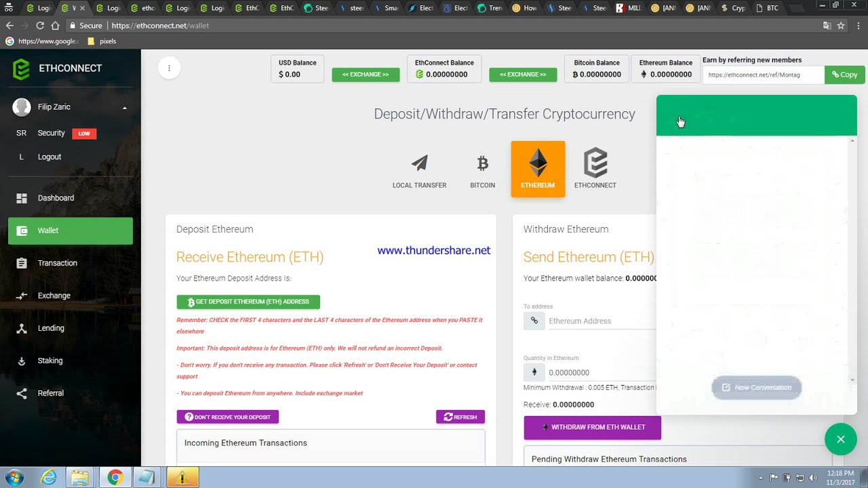Screen dimensions: 868x488
Task: Select the Bitcoin tab
Action: [482, 169]
